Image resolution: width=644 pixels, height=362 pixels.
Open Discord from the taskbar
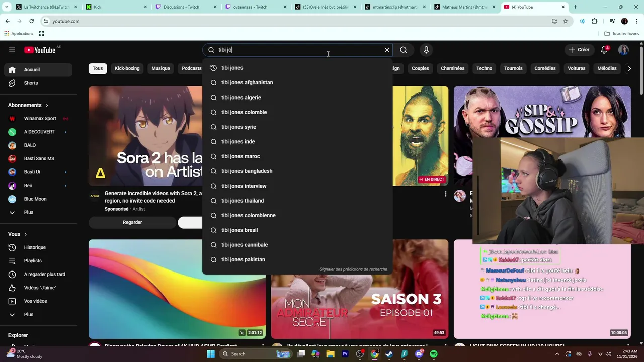pyautogui.click(x=419, y=354)
